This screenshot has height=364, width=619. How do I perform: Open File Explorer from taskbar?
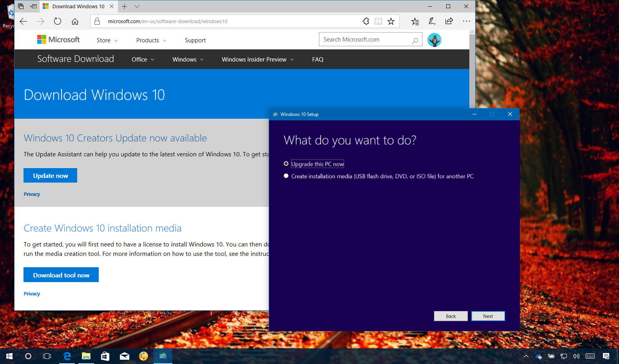[x=86, y=356]
